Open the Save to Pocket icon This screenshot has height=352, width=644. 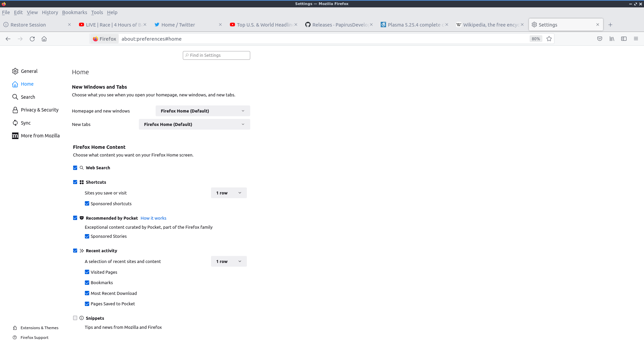[x=600, y=39]
